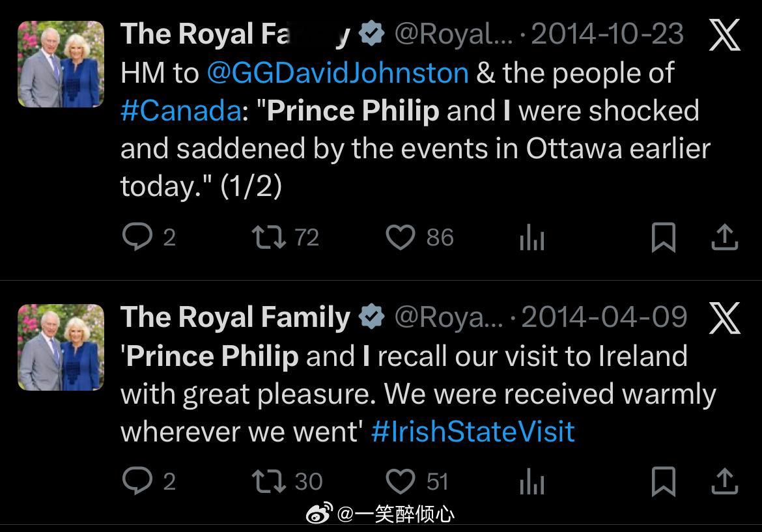Open profile photo on second tweet
Viewport: 762px width, 532px height.
(61, 347)
